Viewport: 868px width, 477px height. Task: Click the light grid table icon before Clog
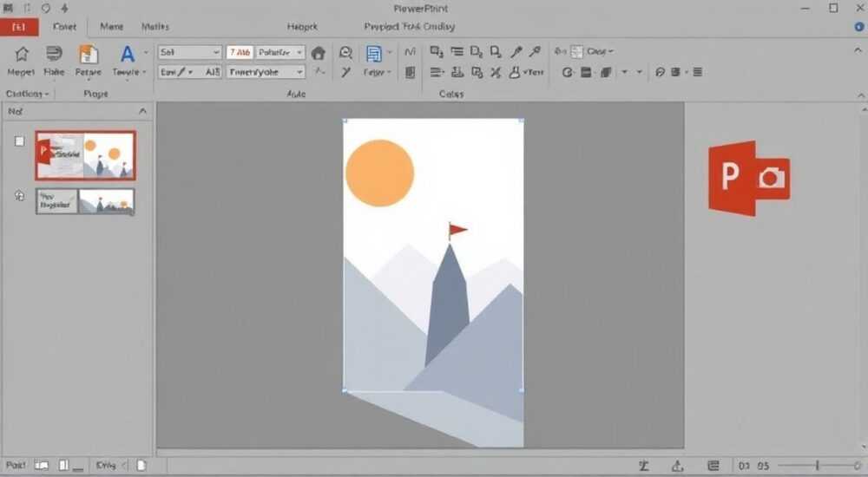pos(577,51)
